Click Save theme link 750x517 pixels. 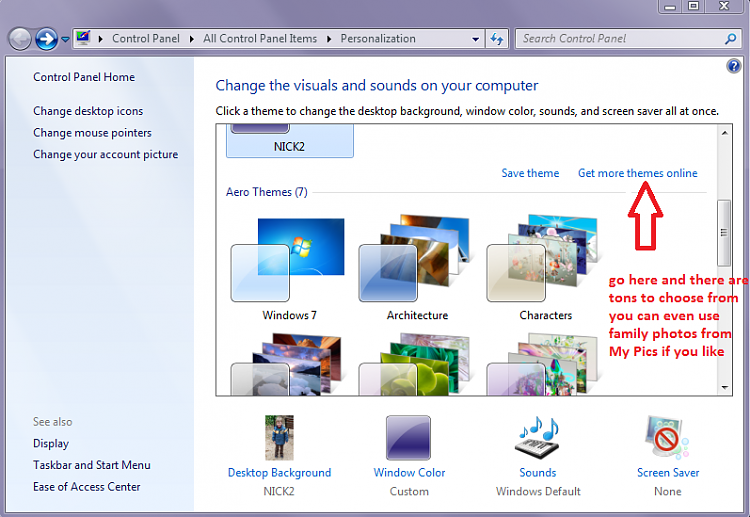point(530,173)
